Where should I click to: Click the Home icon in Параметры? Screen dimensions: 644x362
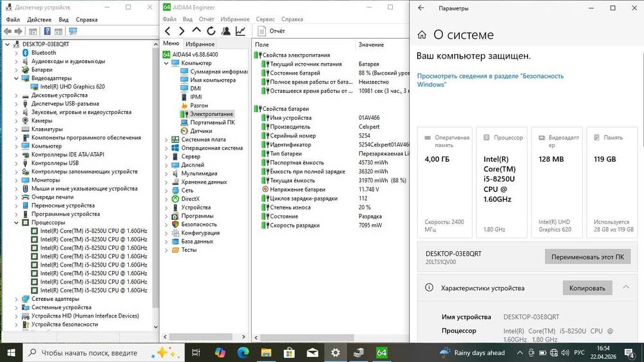[x=422, y=35]
